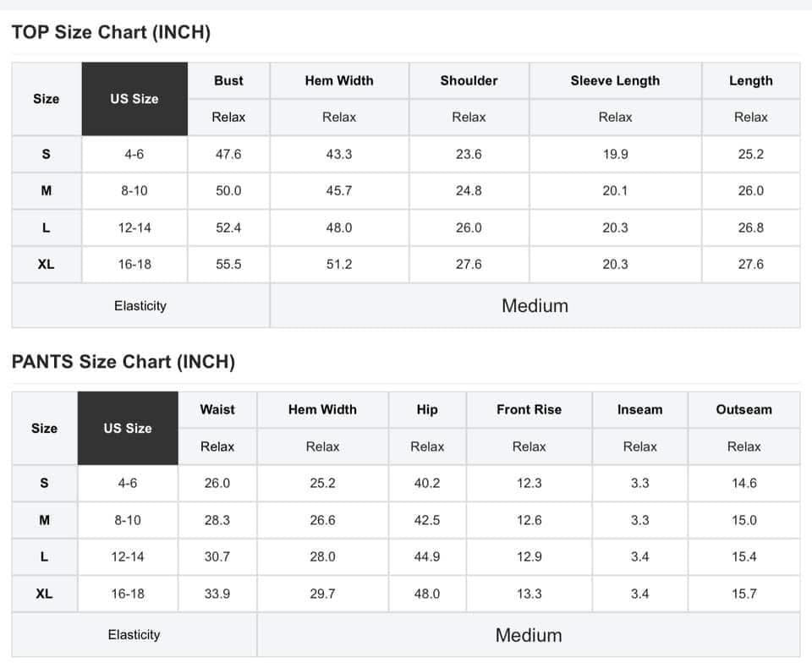Click the US Size header in TOP chart

click(134, 99)
